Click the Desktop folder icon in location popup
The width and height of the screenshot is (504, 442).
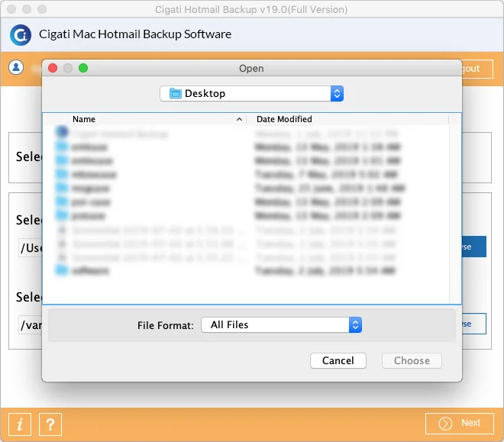pos(175,93)
